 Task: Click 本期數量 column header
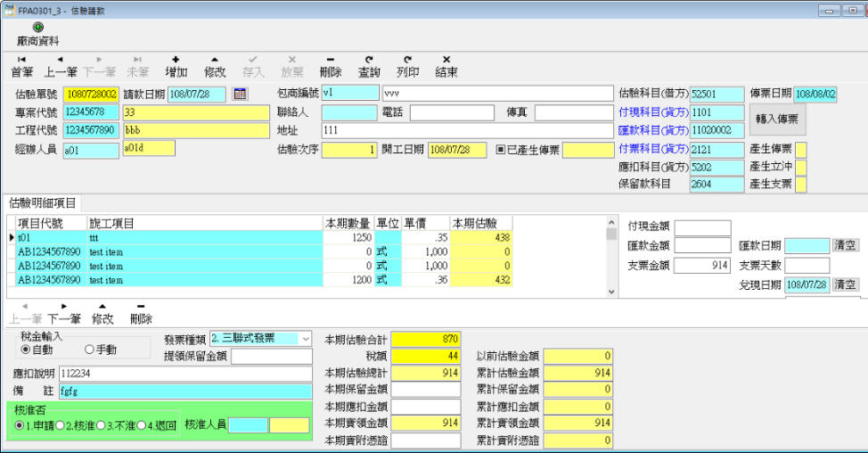click(348, 223)
